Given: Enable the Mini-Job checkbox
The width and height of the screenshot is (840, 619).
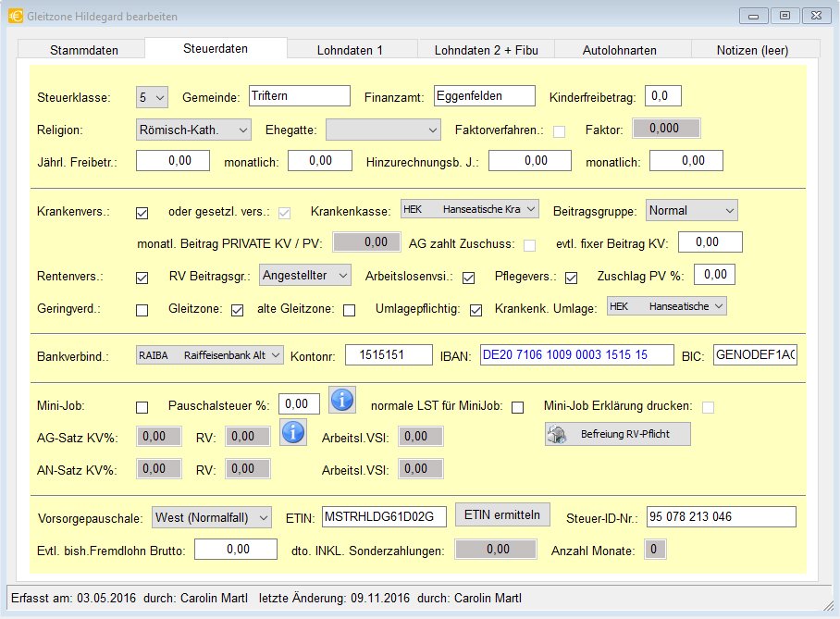Looking at the screenshot, I should 142,407.
